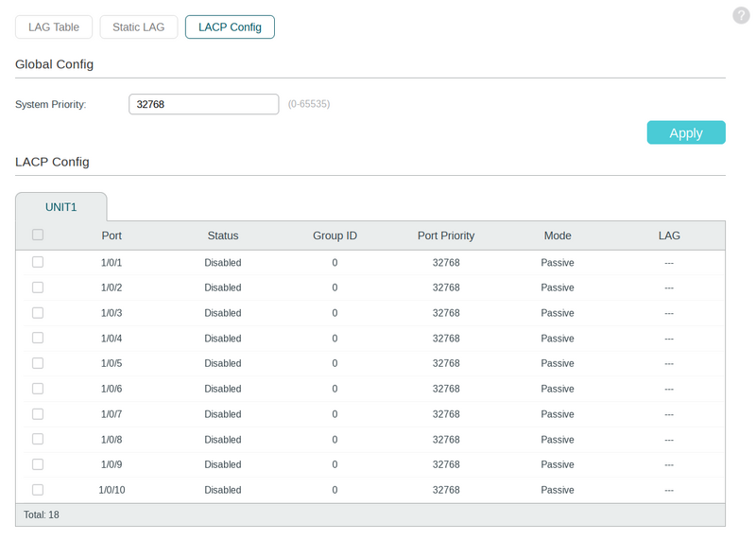
Task: Check the box for port 1/0/3
Action: (x=38, y=313)
